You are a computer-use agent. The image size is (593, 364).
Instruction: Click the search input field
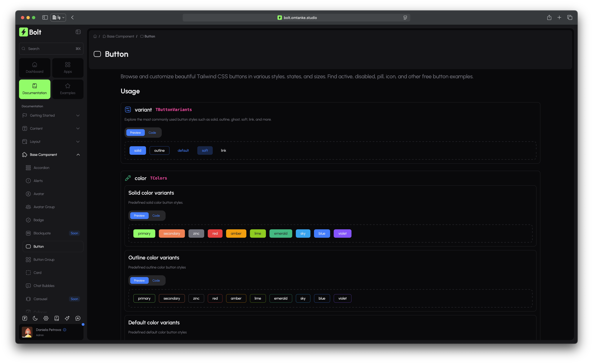point(51,48)
